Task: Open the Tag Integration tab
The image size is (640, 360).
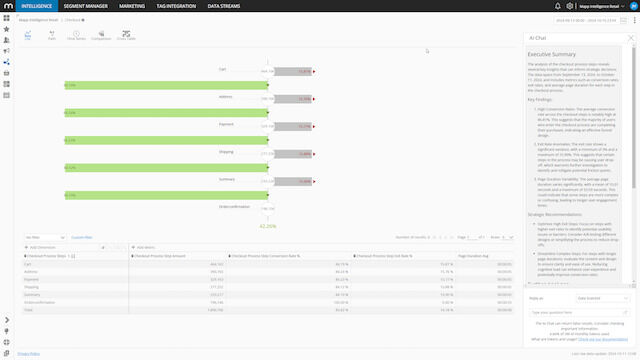Action: (x=176, y=6)
